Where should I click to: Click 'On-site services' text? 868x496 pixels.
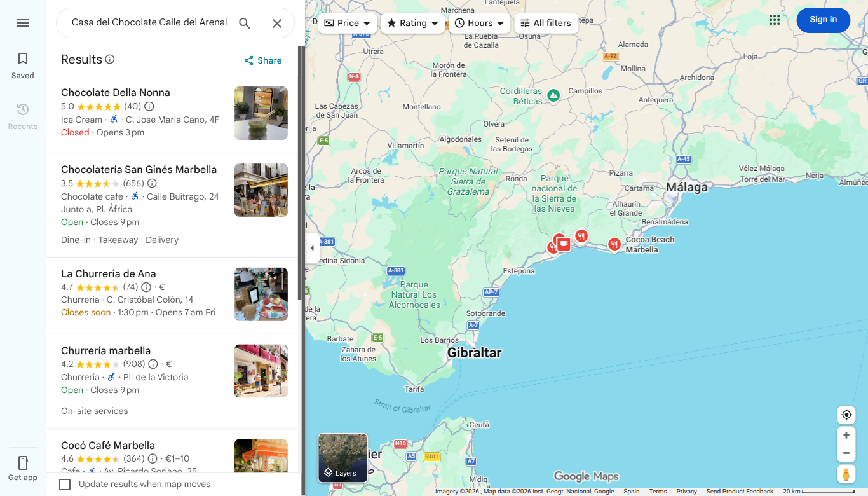point(95,411)
